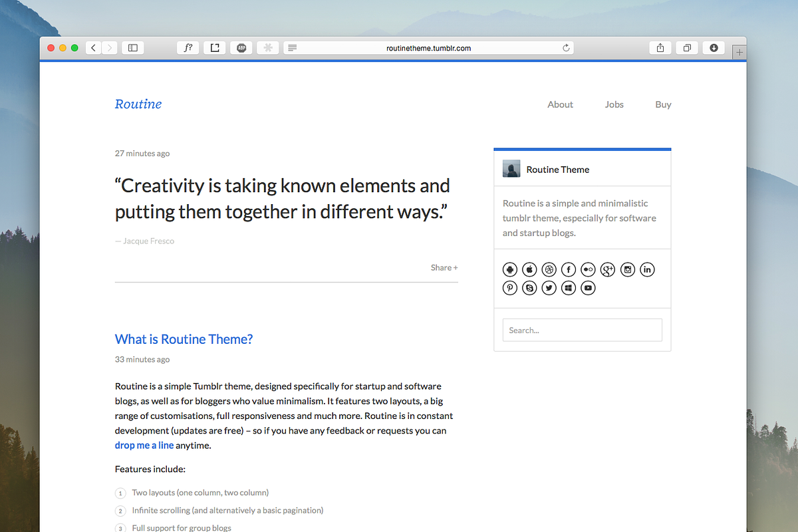The image size is (798, 532).
Task: Go forward with Safari's forward arrow
Action: pos(110,48)
